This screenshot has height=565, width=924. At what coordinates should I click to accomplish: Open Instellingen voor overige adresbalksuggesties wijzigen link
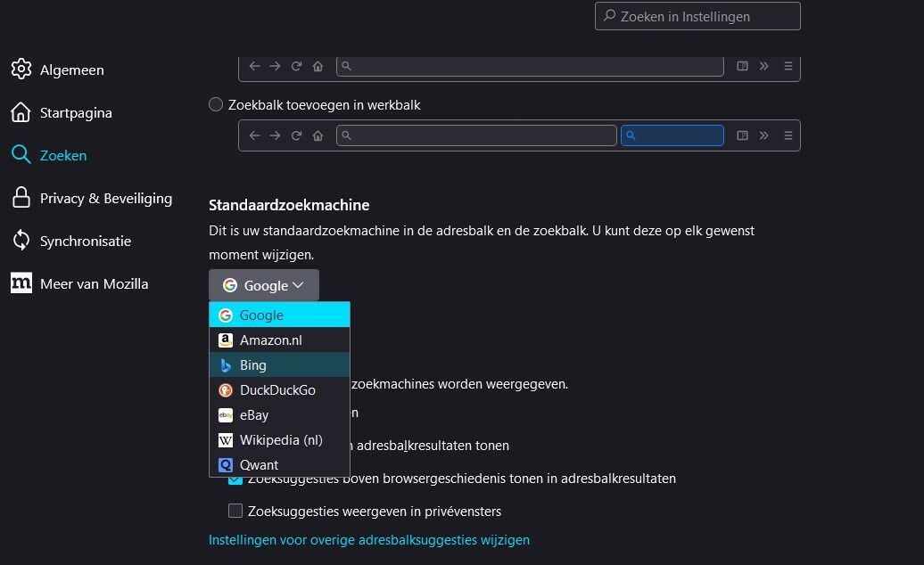[369, 540]
